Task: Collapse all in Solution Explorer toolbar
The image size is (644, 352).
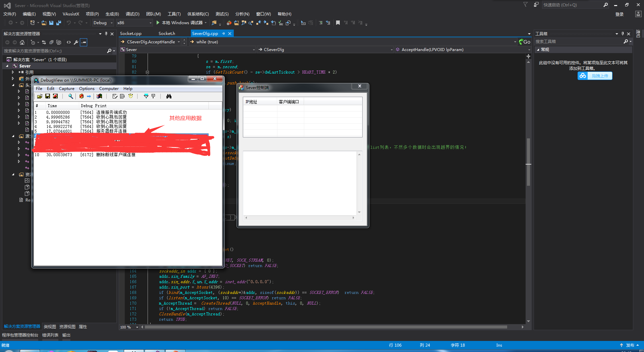Action: coord(51,42)
